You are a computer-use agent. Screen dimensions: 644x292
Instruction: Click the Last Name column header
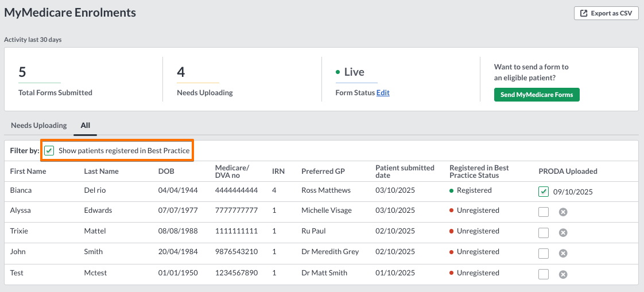coord(102,172)
